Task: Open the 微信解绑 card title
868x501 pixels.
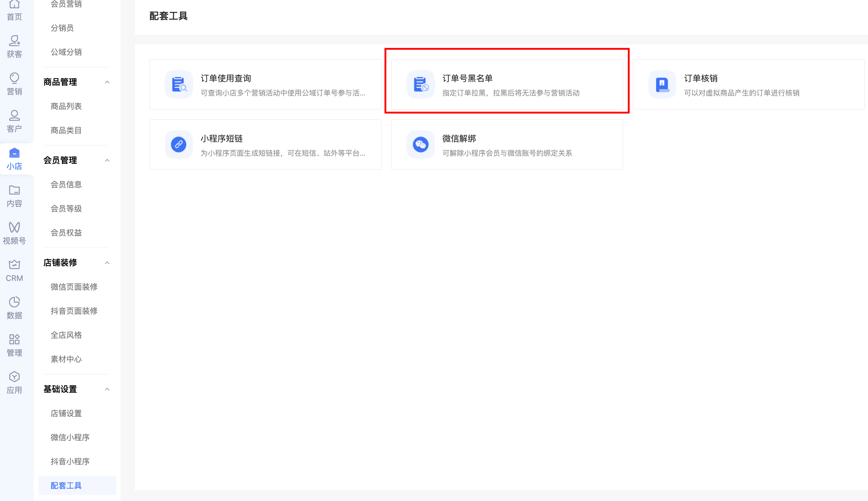Action: 459,139
